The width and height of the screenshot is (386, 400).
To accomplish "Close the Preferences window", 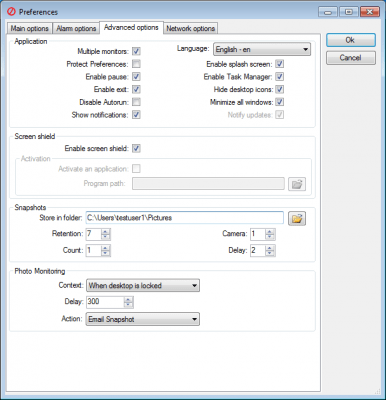I will point(370,12).
